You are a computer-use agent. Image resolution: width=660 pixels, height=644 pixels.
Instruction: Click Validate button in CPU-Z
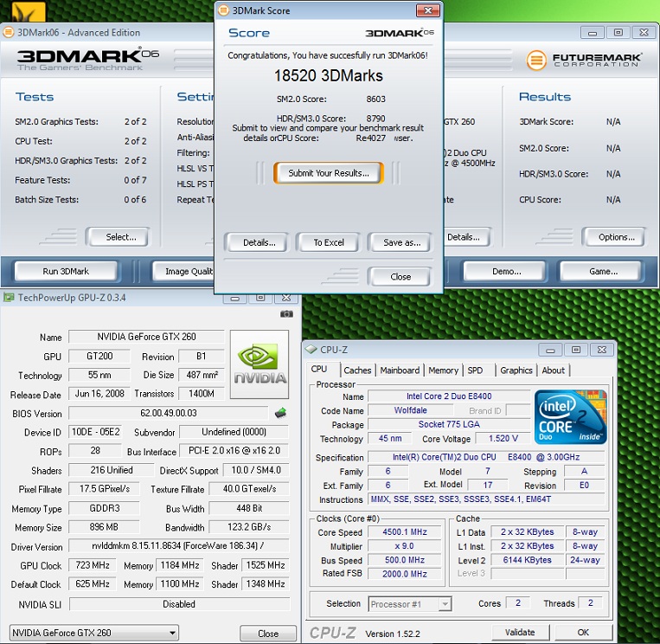click(520, 632)
